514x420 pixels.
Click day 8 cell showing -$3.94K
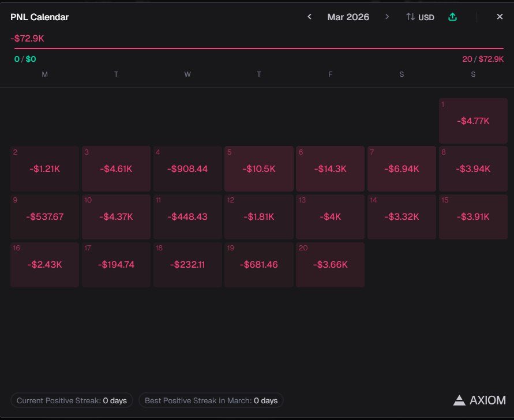(473, 168)
